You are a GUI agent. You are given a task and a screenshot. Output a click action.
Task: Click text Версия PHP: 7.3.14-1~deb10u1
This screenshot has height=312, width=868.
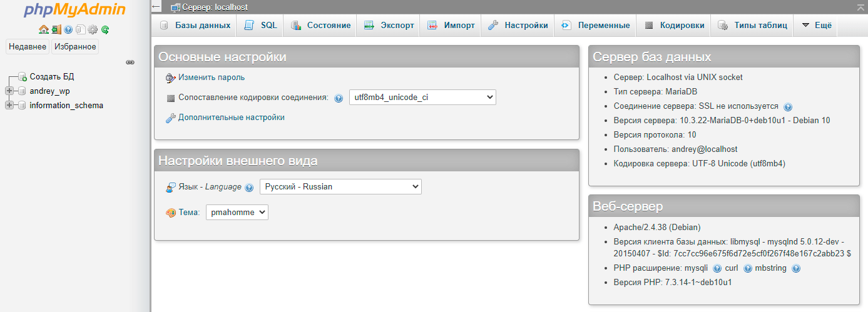click(673, 283)
